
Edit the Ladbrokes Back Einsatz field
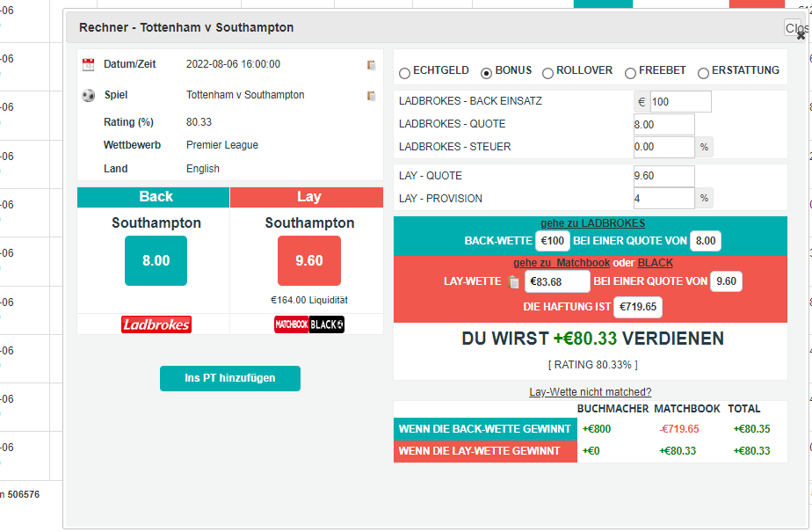pyautogui.click(x=679, y=102)
